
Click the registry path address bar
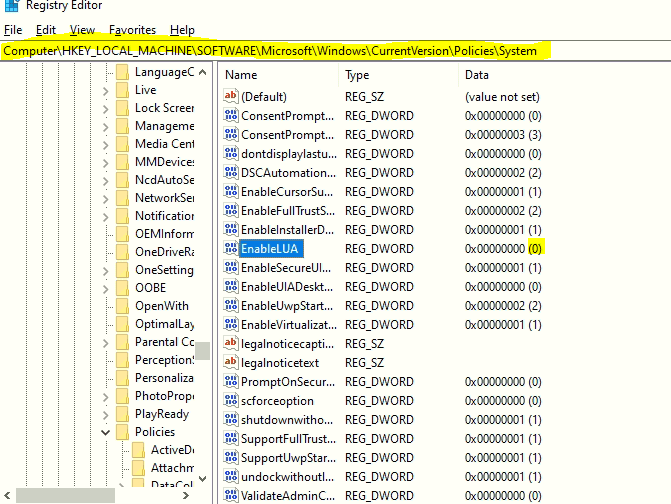(x=336, y=51)
